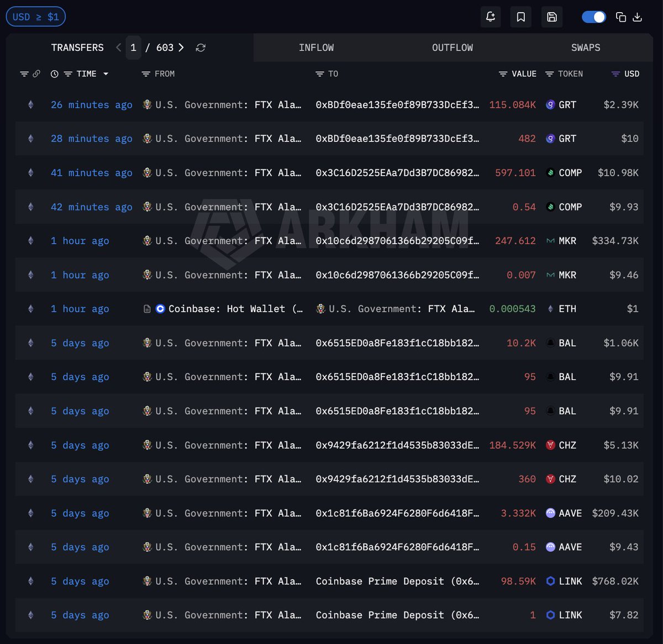Click the ETH token in the 0.000543 row
The width and height of the screenshot is (663, 644).
(561, 309)
